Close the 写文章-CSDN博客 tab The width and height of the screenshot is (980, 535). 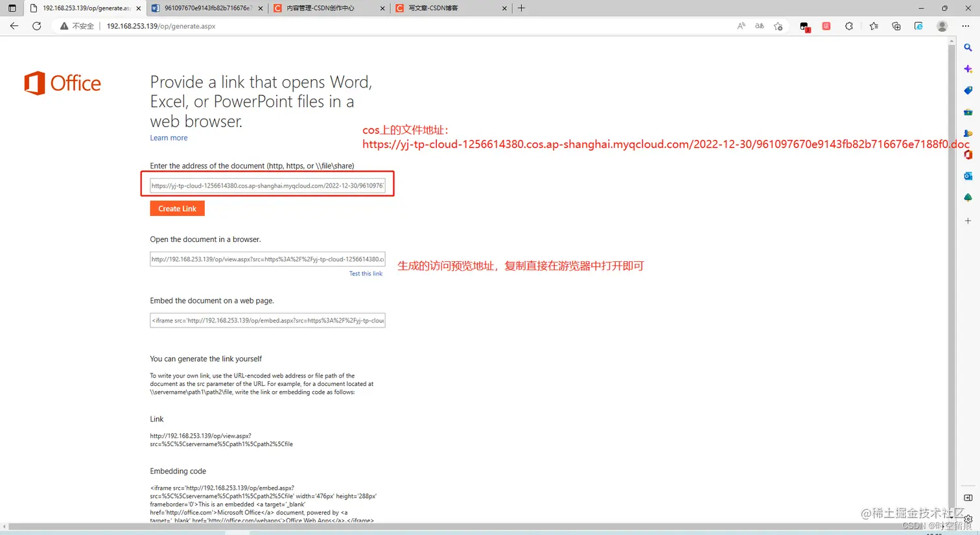click(x=504, y=8)
